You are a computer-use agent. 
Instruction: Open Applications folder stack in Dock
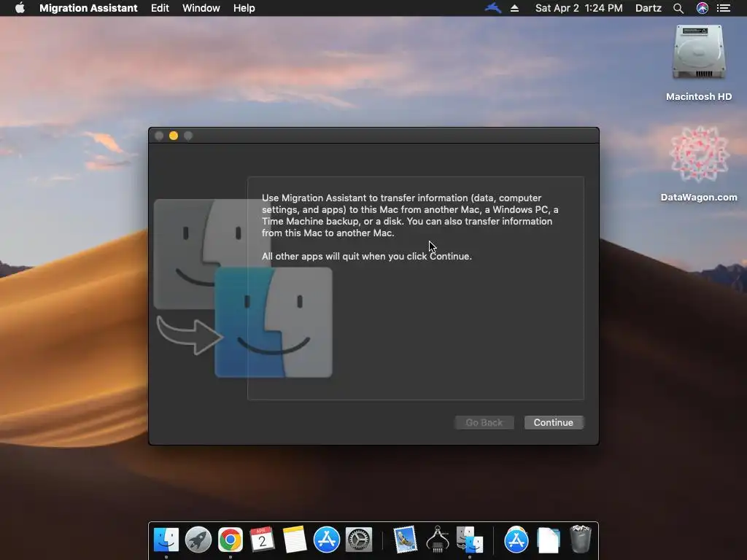click(516, 540)
